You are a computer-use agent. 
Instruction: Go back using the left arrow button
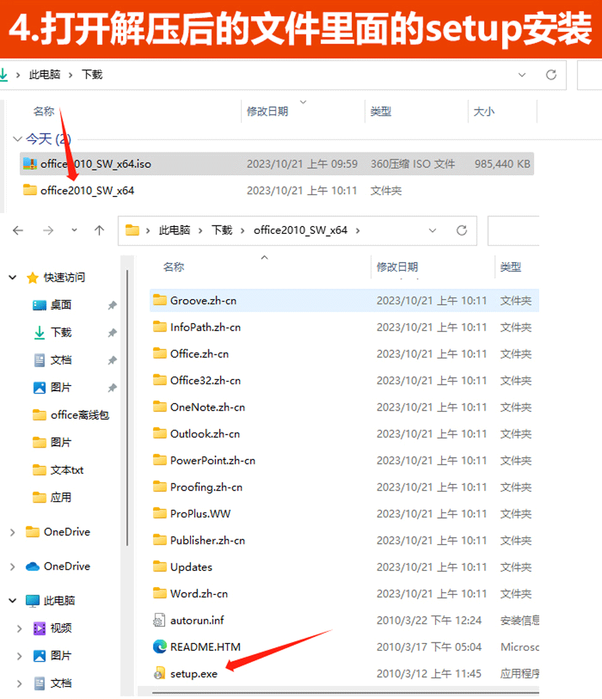(18, 230)
